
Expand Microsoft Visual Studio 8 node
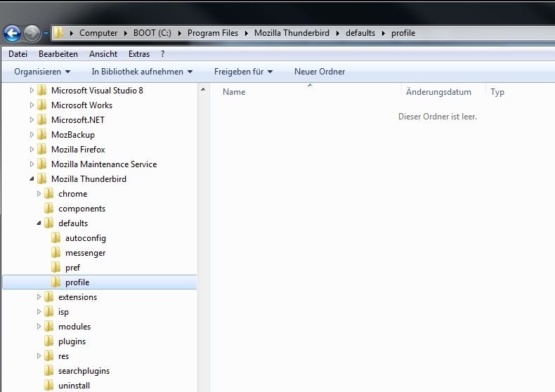(32, 91)
